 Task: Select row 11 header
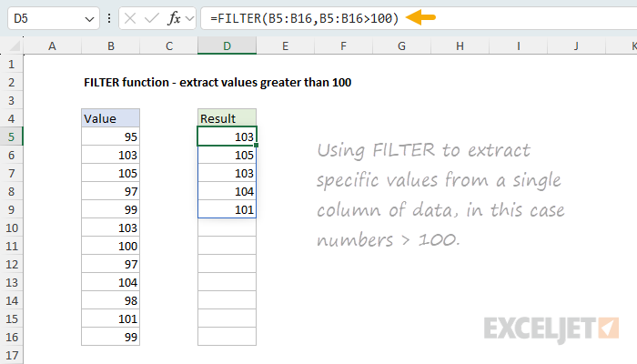click(x=11, y=247)
